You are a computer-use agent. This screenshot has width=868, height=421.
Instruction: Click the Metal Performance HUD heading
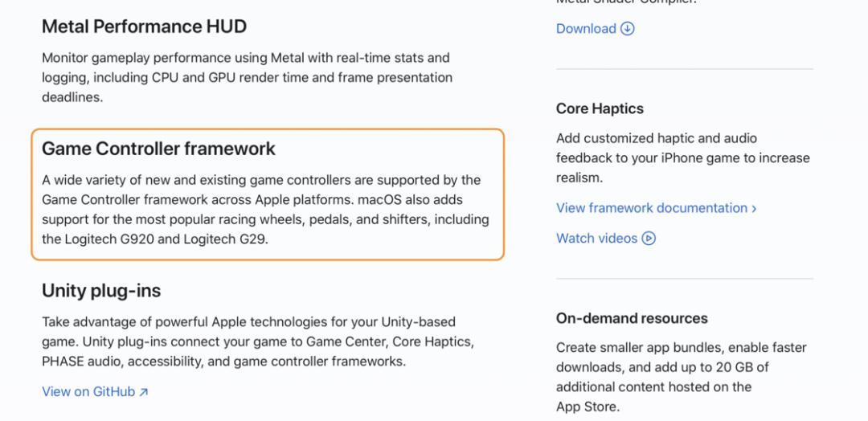point(144,27)
